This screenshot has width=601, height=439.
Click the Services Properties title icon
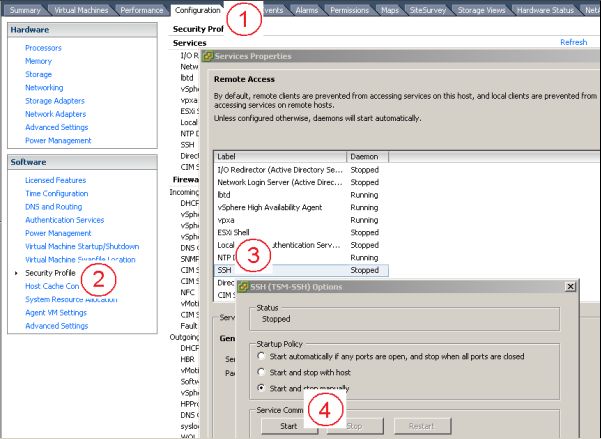(x=208, y=56)
